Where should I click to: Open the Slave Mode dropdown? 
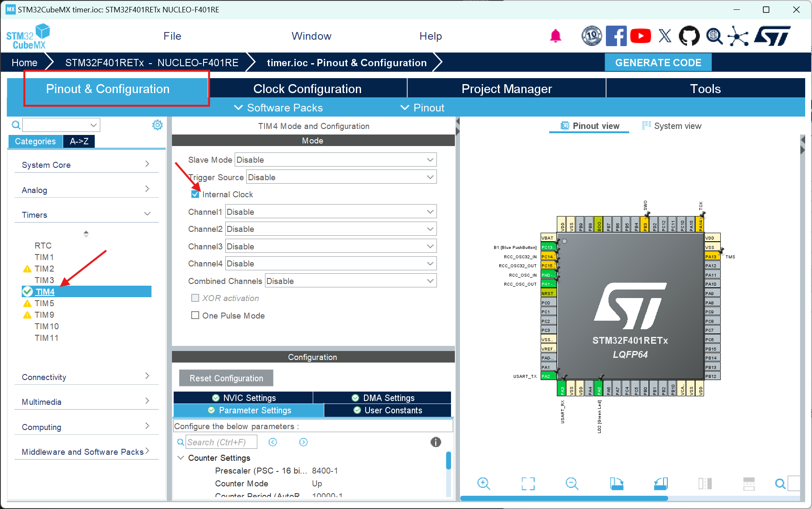point(335,160)
